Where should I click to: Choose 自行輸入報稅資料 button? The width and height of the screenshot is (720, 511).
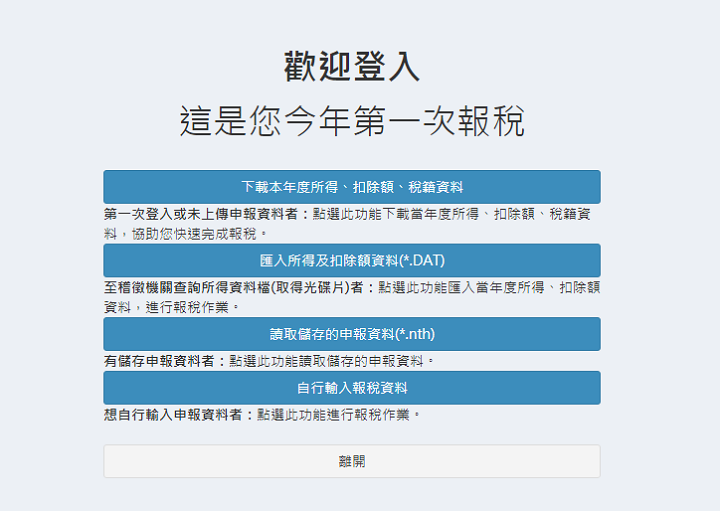pos(352,388)
